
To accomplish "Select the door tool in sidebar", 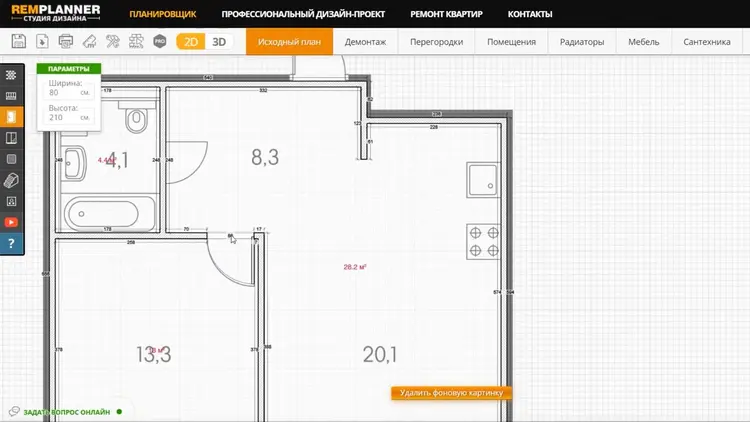I will (11, 117).
